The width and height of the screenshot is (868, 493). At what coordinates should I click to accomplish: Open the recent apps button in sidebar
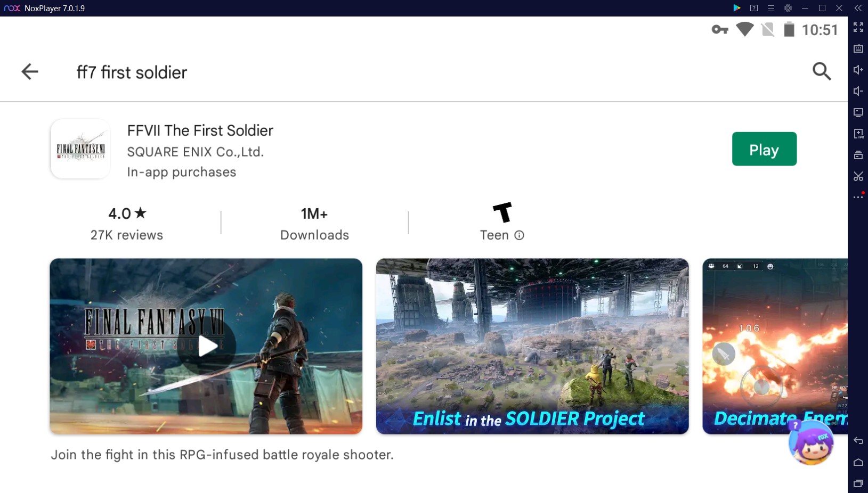pyautogui.click(x=858, y=483)
